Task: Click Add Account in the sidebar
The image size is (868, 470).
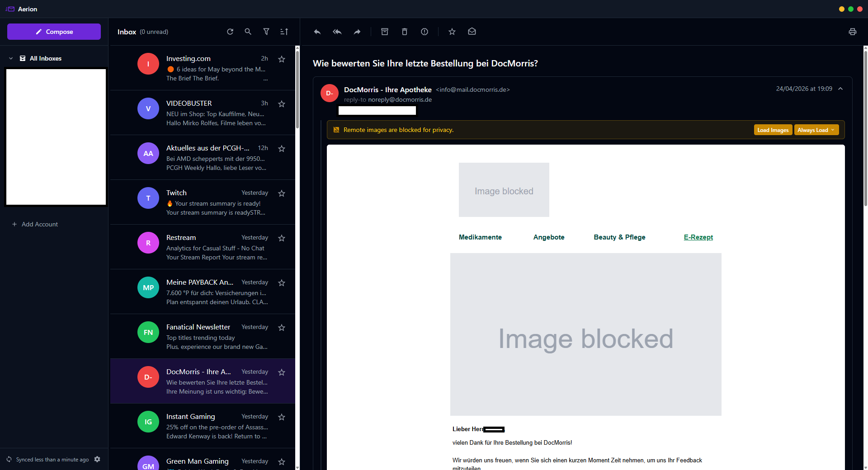Action: tap(35, 224)
